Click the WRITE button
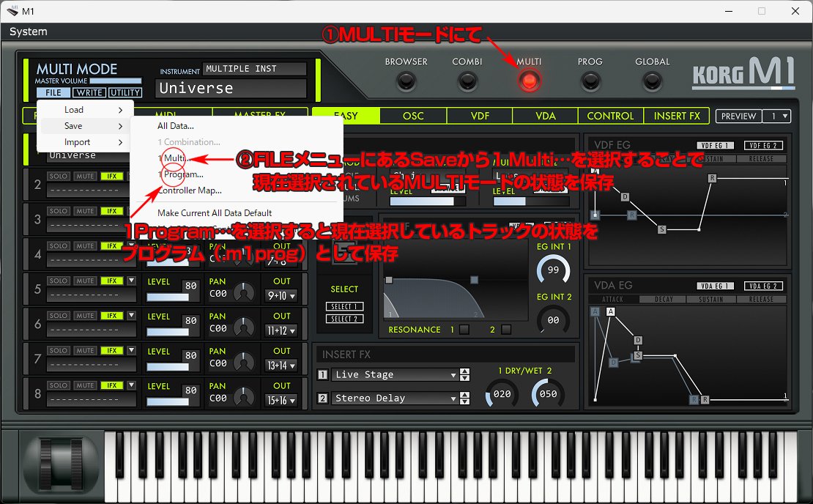813x504 pixels. [x=92, y=92]
